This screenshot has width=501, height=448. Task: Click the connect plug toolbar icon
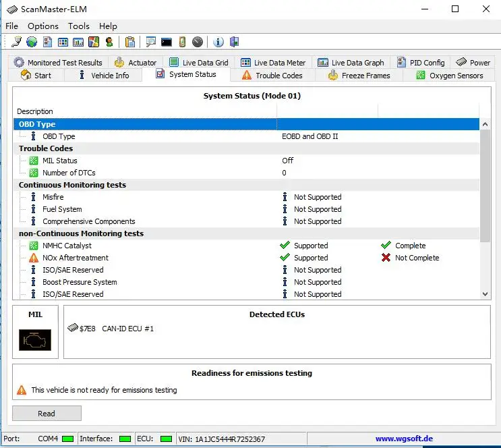[x=16, y=42]
